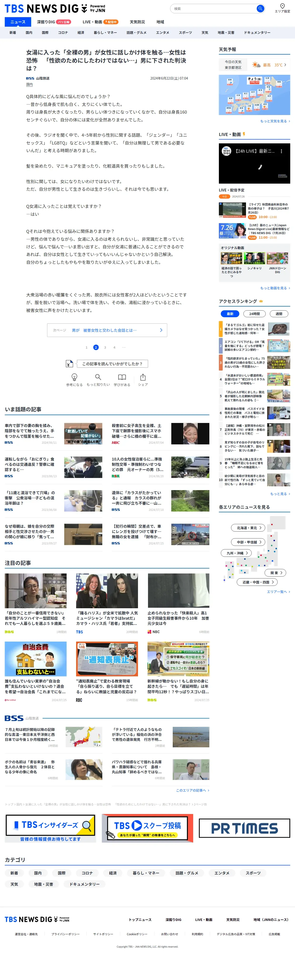This screenshot has width=295, height=980.
Task: Go to next page 男が 被害女性と交わした会話とは
Action: click(x=107, y=330)
